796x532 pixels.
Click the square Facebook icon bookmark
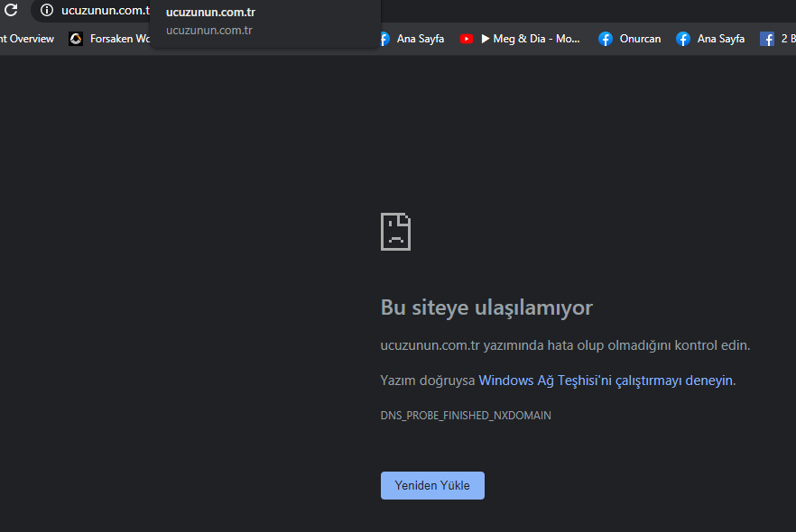(766, 39)
